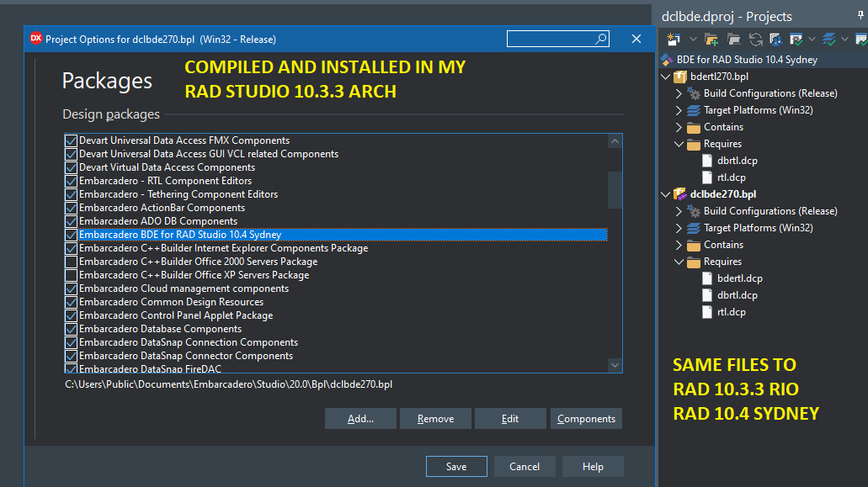Screen dimensions: 868x487
Task: Check C++Builder Office 2000 Servers Package
Action: pos(71,262)
